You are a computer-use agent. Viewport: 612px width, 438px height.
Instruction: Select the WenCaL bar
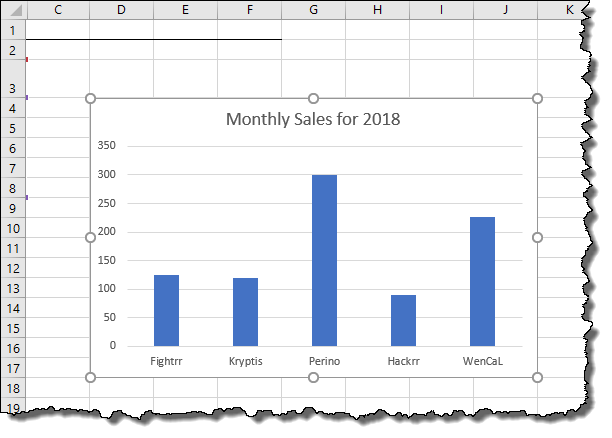click(x=482, y=281)
